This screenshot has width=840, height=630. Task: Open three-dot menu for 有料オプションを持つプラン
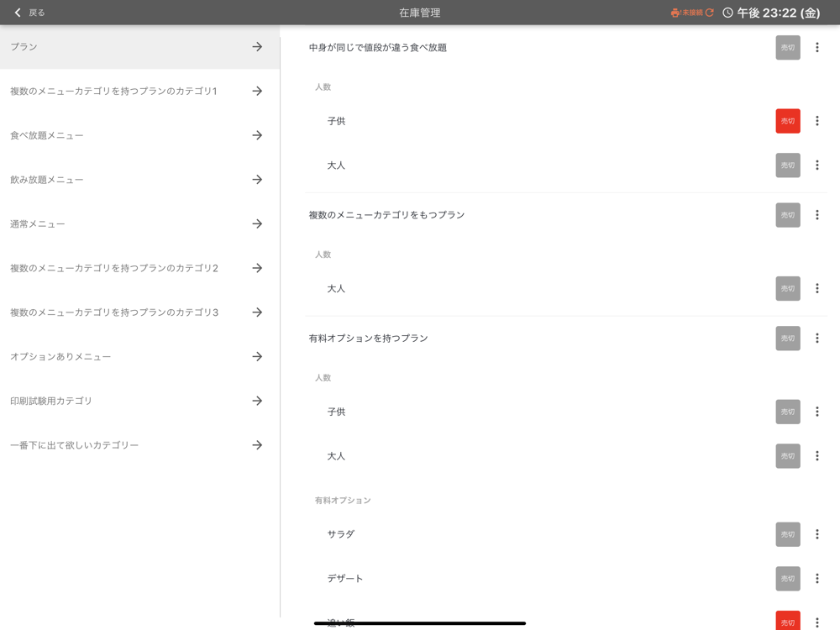[x=816, y=339]
